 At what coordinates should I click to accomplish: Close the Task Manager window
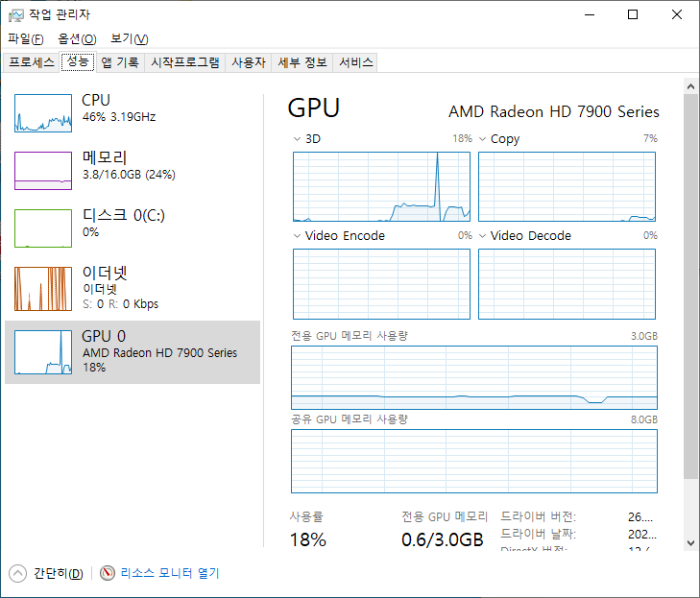click(677, 14)
